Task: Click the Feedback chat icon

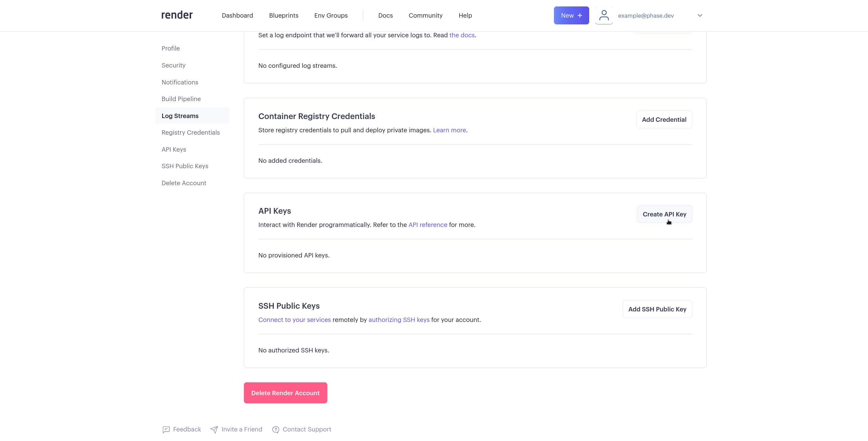Action: [166, 429]
